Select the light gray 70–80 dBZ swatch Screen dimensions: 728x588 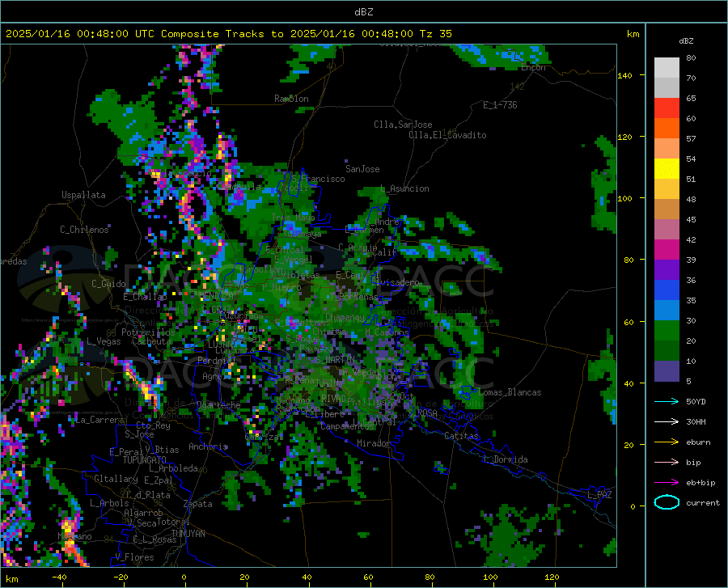667,68
